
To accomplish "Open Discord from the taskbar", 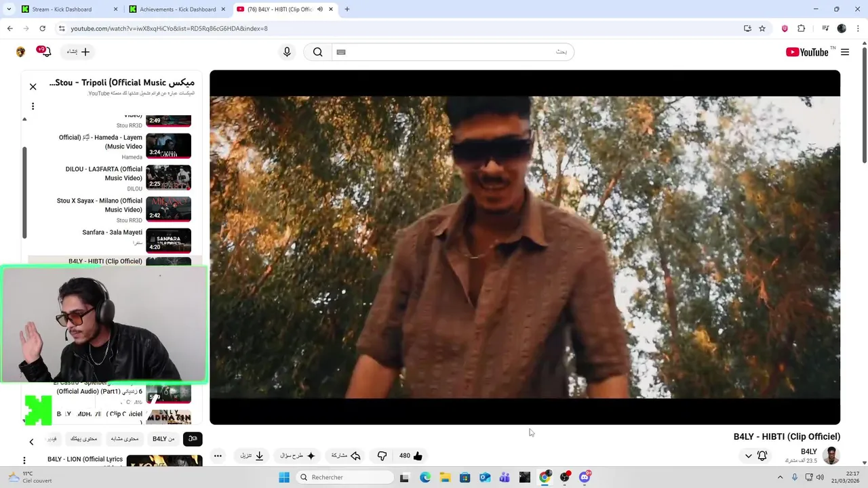I will click(585, 477).
